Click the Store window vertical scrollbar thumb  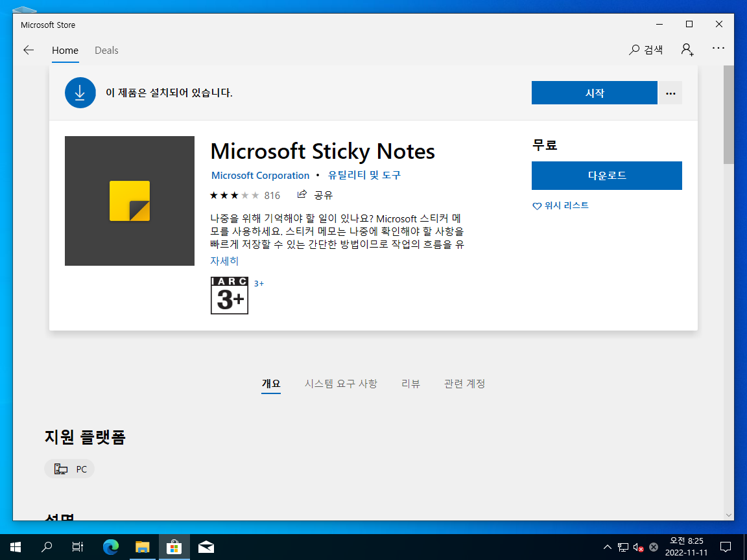[728, 115]
